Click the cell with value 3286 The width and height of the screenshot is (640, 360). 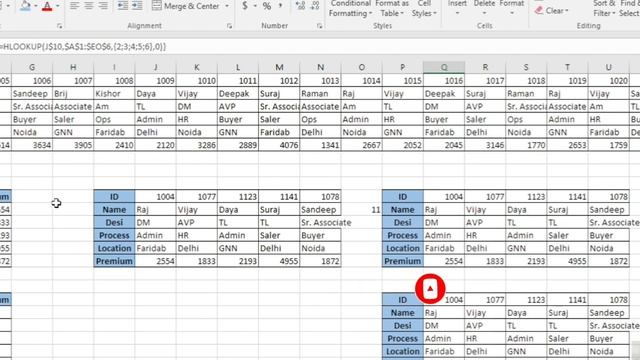click(197, 145)
